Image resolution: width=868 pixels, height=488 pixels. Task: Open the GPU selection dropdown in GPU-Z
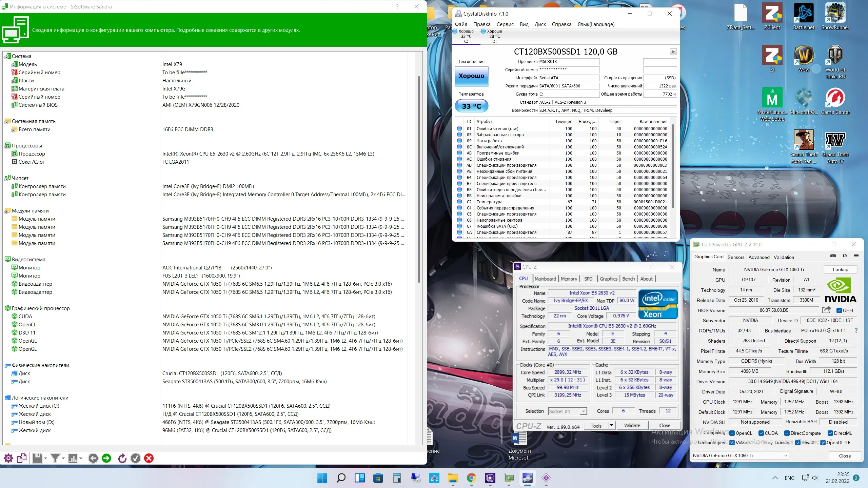[786, 456]
